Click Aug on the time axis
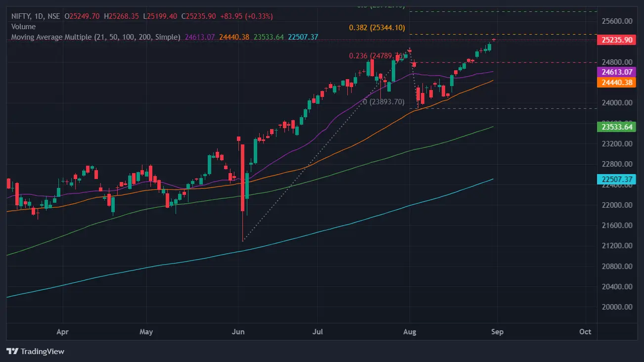644x362 pixels. tap(410, 332)
